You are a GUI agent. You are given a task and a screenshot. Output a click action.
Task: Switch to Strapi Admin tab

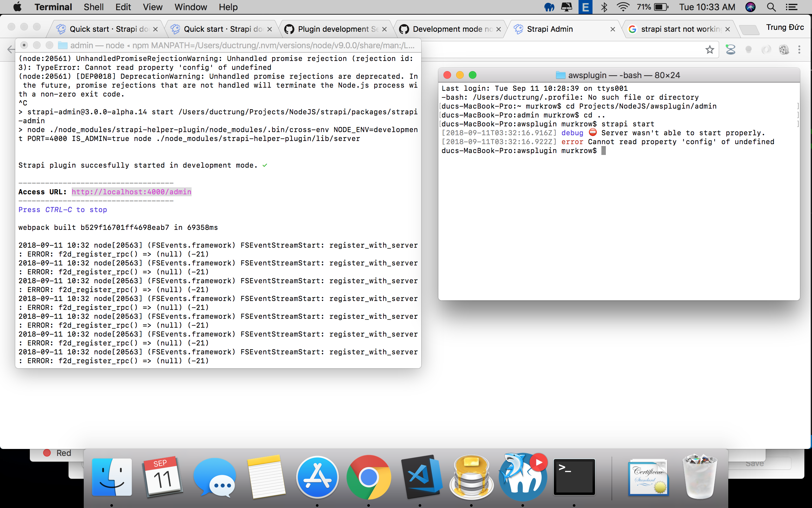tap(564, 29)
